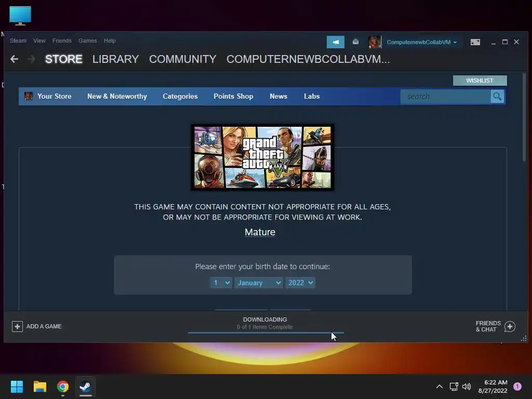Switch to the COMMUNITY tab

tap(182, 59)
